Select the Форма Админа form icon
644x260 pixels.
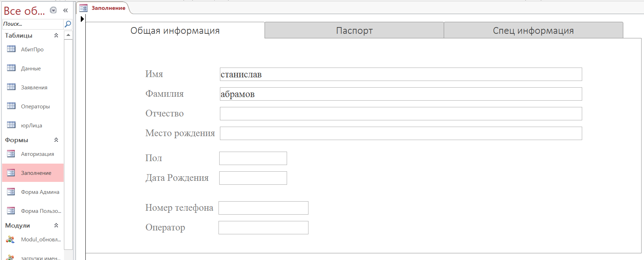point(11,192)
